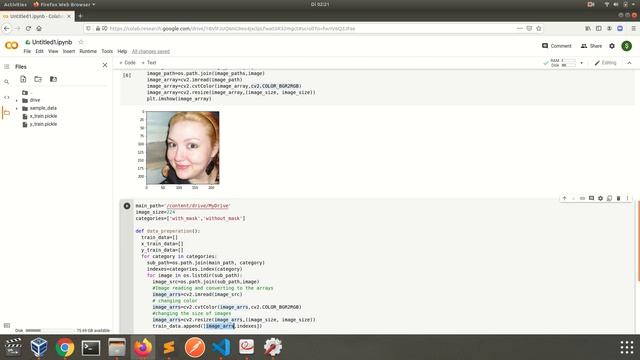Move the selected cell up
The height and width of the screenshot is (360, 640).
[x=564, y=198]
